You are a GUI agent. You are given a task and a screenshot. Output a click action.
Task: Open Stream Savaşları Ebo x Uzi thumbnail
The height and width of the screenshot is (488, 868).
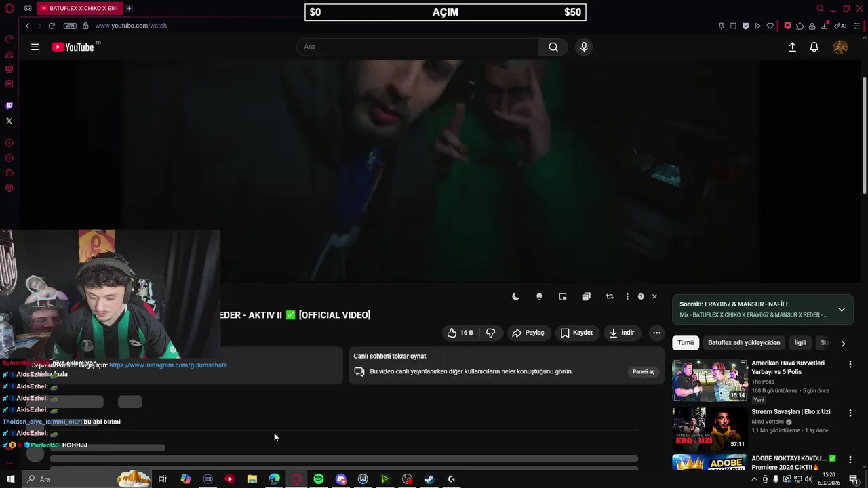pyautogui.click(x=709, y=429)
